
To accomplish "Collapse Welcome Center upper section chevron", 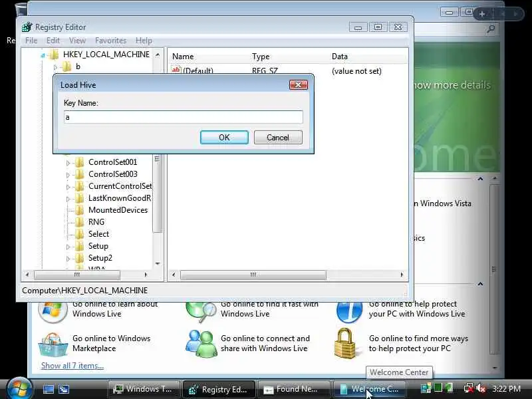I will point(480,179).
